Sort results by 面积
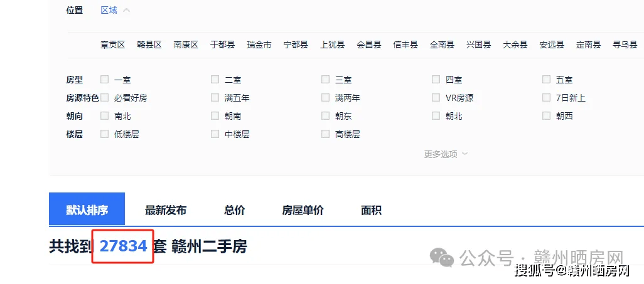 point(372,211)
